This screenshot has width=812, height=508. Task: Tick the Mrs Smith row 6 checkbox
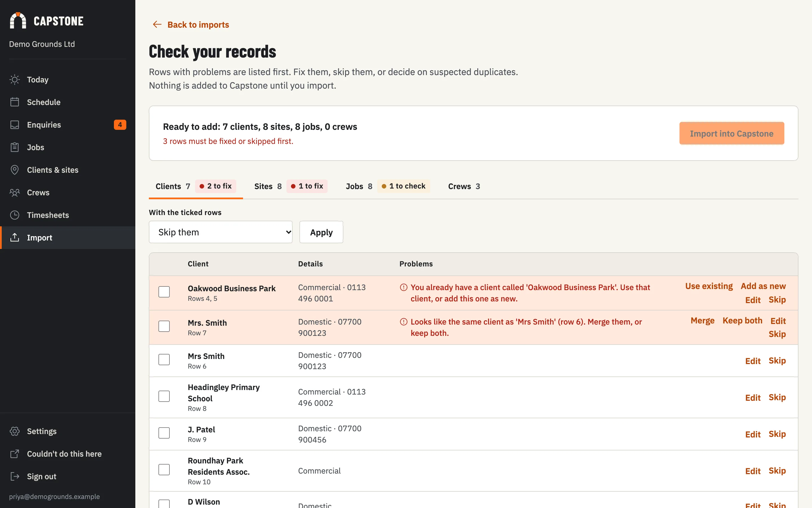(164, 360)
